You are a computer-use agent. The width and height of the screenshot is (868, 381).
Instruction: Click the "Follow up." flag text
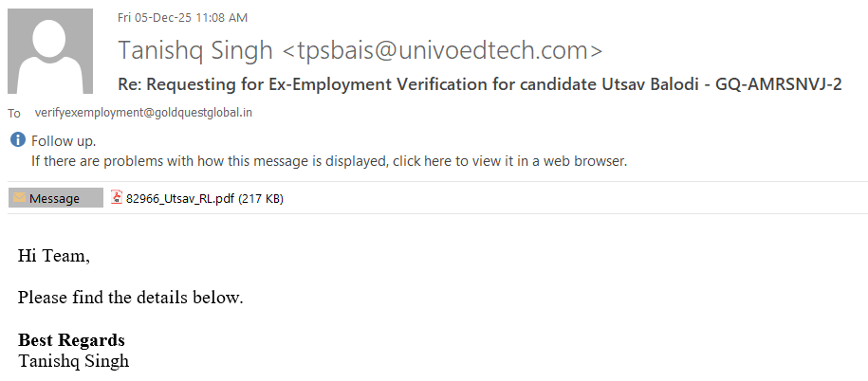[64, 141]
